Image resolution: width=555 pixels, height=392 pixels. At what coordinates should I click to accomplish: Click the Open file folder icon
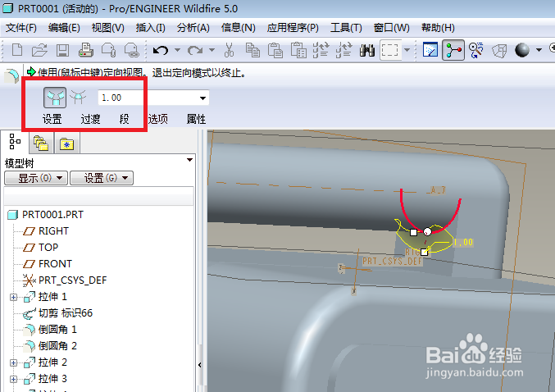tap(39, 50)
